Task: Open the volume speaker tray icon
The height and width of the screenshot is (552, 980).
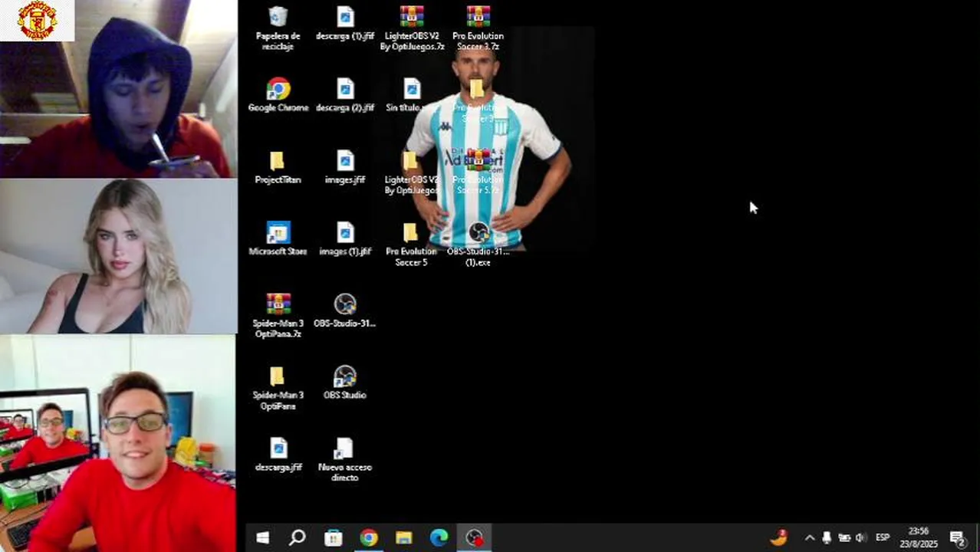Action: (x=860, y=538)
